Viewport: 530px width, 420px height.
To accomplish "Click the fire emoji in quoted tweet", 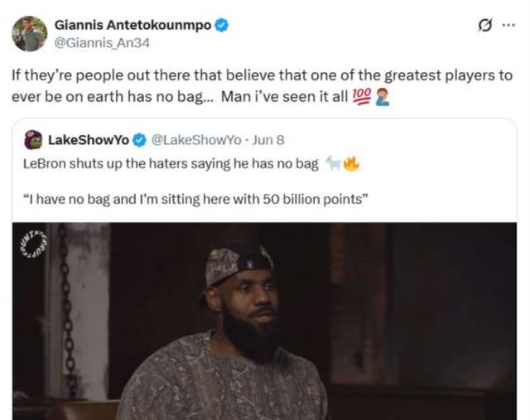I will coord(351,163).
